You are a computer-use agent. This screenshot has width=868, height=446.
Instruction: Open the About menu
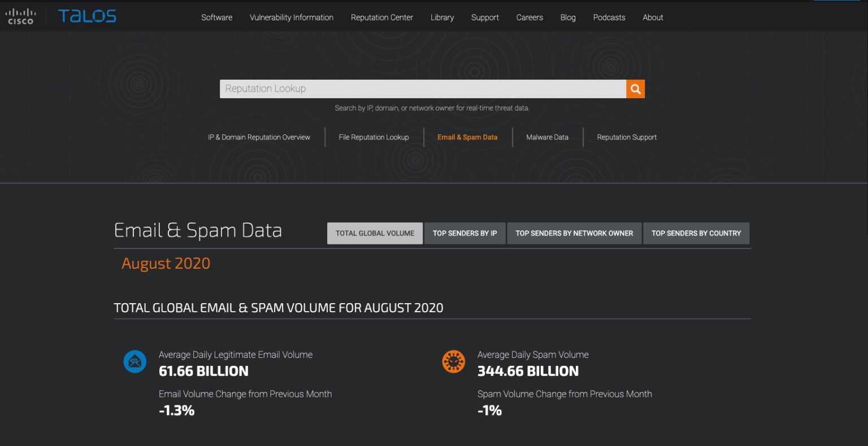[653, 18]
